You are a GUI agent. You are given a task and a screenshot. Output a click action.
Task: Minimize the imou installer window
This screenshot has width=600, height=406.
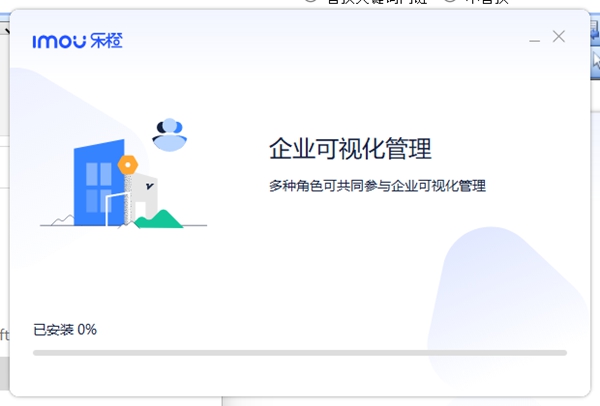click(535, 38)
